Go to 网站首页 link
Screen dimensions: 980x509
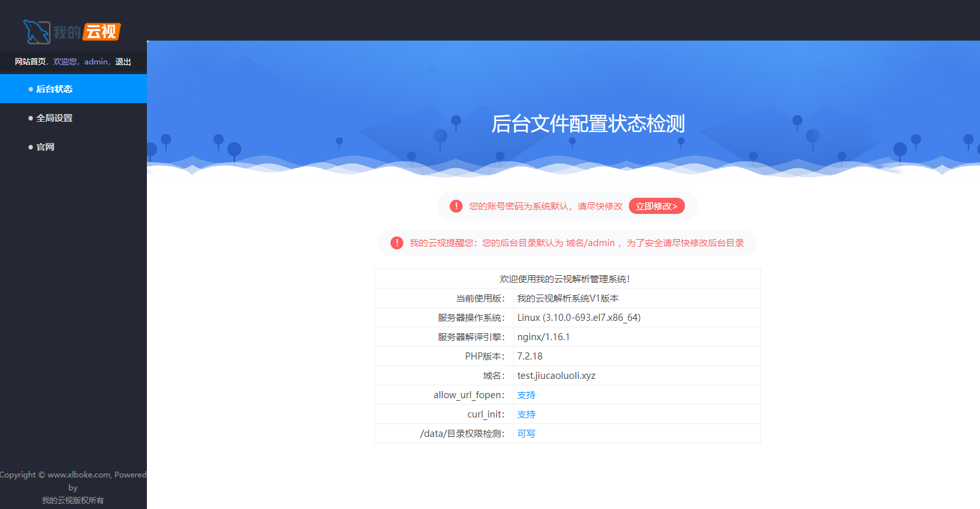click(x=30, y=62)
